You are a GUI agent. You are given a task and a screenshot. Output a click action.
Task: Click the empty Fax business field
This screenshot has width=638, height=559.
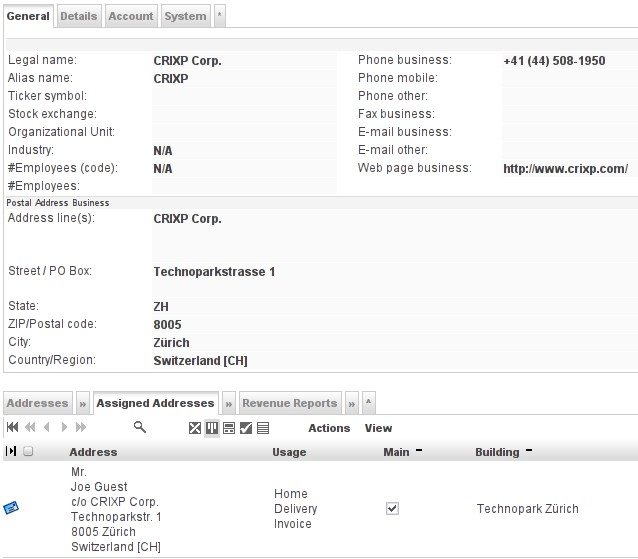click(x=570, y=114)
